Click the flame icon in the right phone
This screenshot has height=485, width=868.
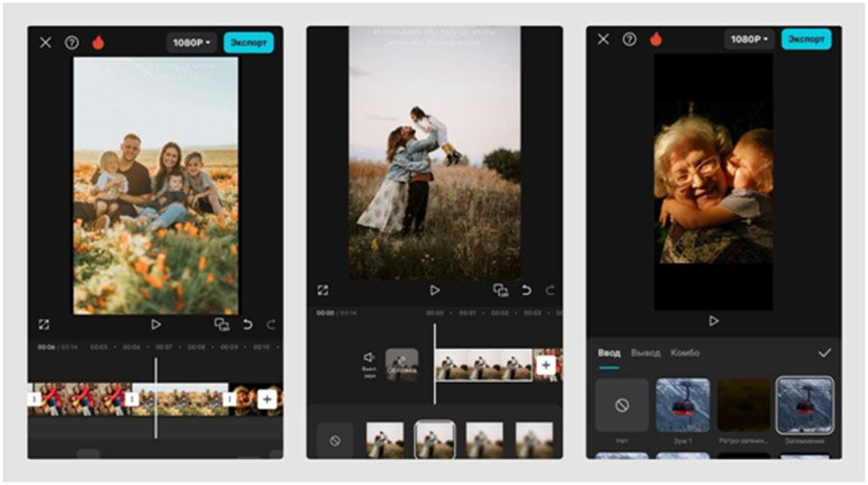[x=656, y=40]
